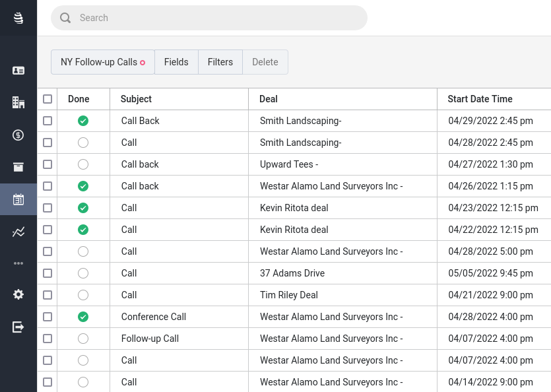Mark the Tim Riley Deal call as Done
Screen dimensions: 551x392
pyautogui.click(x=83, y=295)
